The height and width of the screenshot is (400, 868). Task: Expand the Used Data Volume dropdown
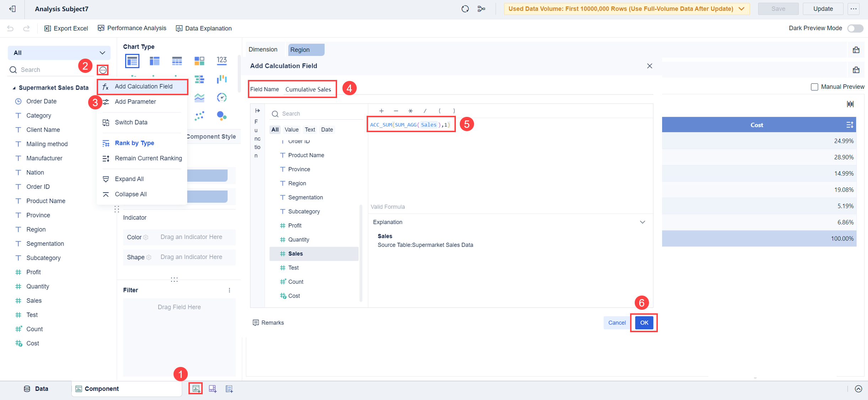coord(742,9)
